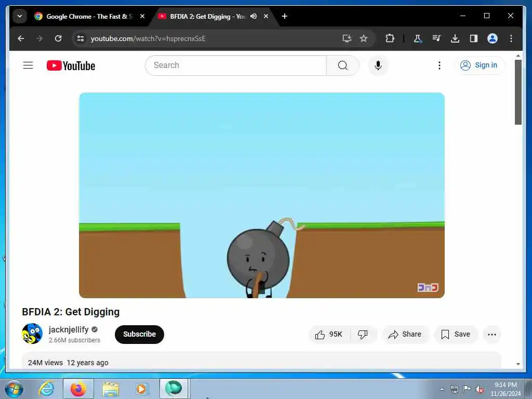Share the video
Screen dimensions: 532x399
pyautogui.click(x=405, y=335)
